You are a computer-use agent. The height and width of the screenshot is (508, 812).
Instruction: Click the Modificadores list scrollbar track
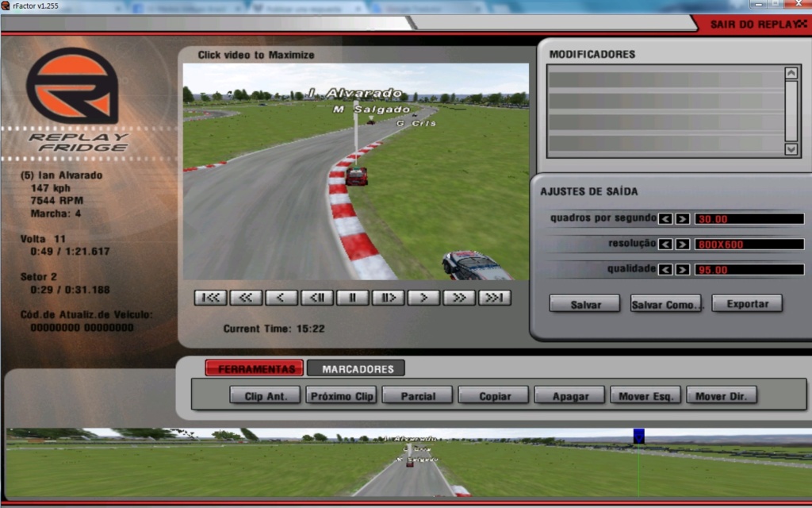pos(791,110)
